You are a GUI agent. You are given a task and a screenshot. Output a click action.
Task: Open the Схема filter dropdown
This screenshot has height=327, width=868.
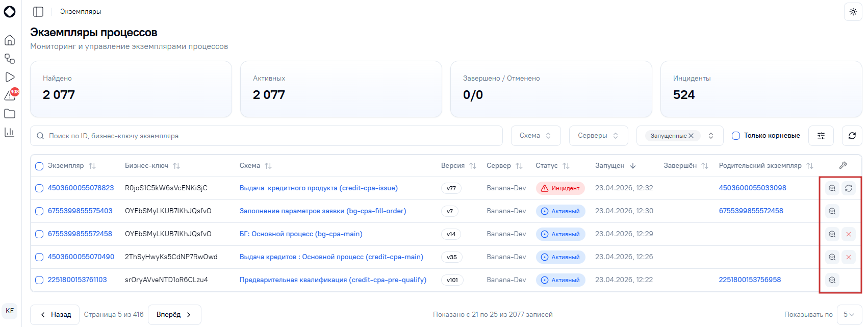tap(536, 136)
